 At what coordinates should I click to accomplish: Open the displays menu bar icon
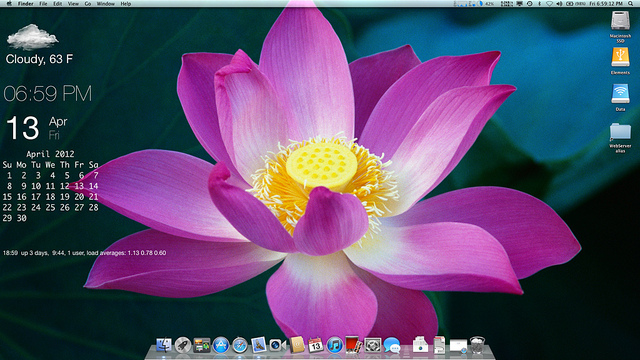click(x=520, y=4)
